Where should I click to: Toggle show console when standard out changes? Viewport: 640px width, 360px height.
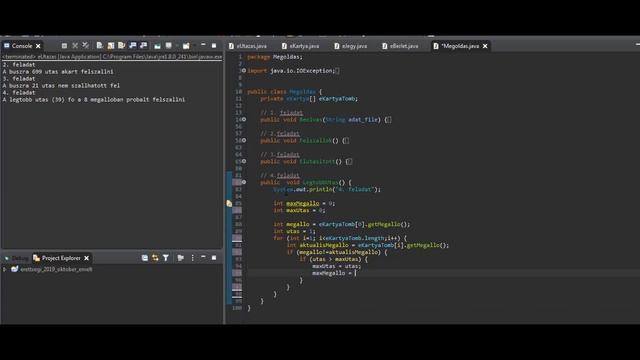pyautogui.click(x=133, y=46)
